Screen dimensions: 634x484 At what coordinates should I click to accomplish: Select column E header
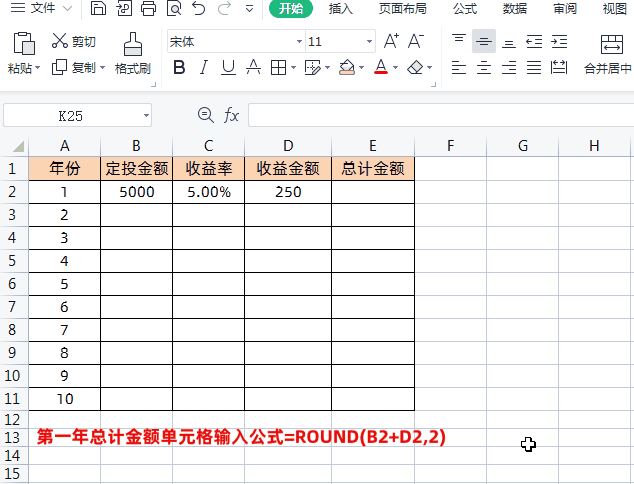click(373, 146)
